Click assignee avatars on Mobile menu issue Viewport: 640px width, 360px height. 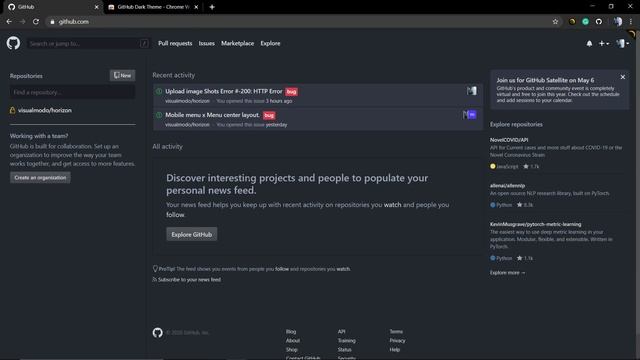pyautogui.click(x=470, y=115)
